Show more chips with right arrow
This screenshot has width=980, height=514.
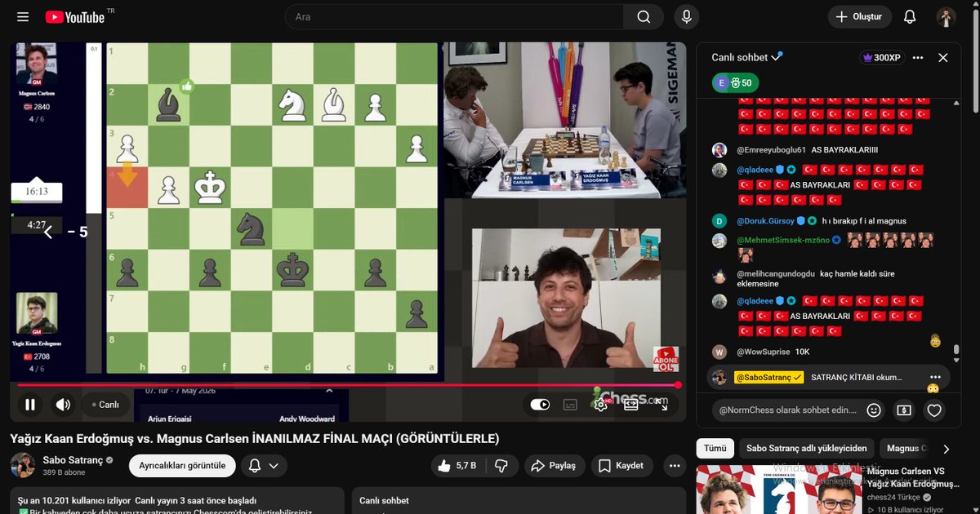[x=946, y=449]
